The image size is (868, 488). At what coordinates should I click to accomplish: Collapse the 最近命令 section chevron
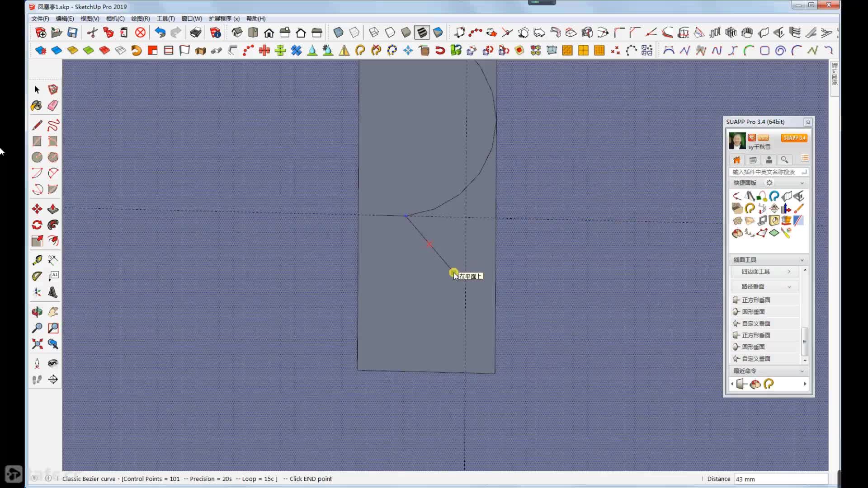802,371
